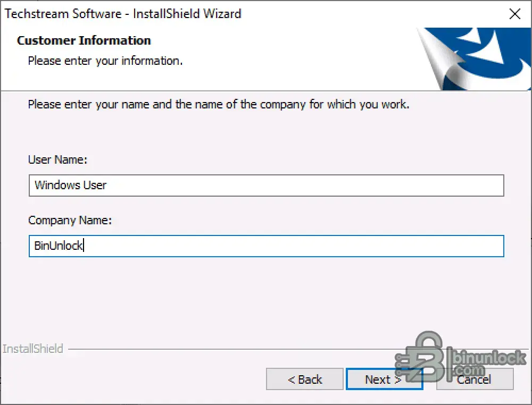Close the InstallShield Wizard window
This screenshot has height=405, width=532.
514,14
